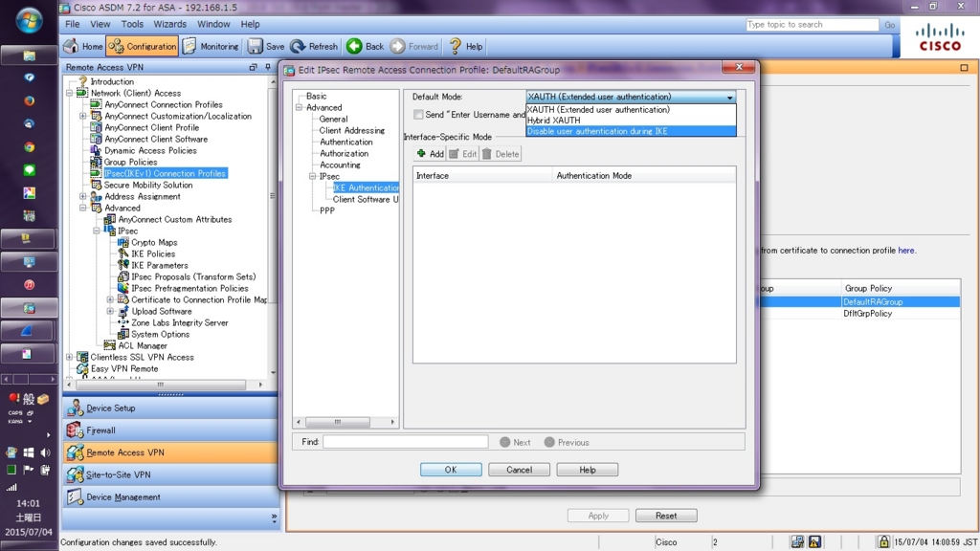Viewport: 980px width, 551px height.
Task: Select the IKE Policies tree item
Action: [153, 253]
